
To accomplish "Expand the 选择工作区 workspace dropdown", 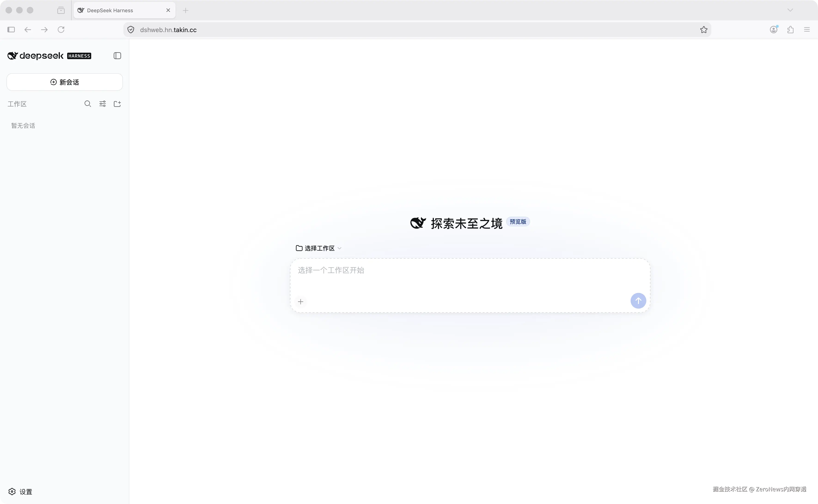I will point(319,248).
